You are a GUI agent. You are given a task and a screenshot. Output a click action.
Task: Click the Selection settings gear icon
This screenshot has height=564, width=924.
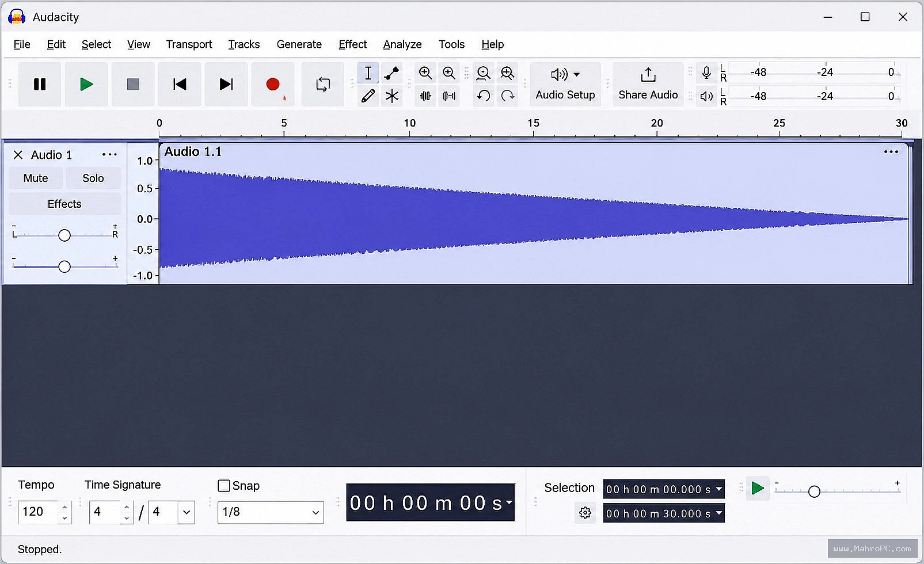click(585, 513)
